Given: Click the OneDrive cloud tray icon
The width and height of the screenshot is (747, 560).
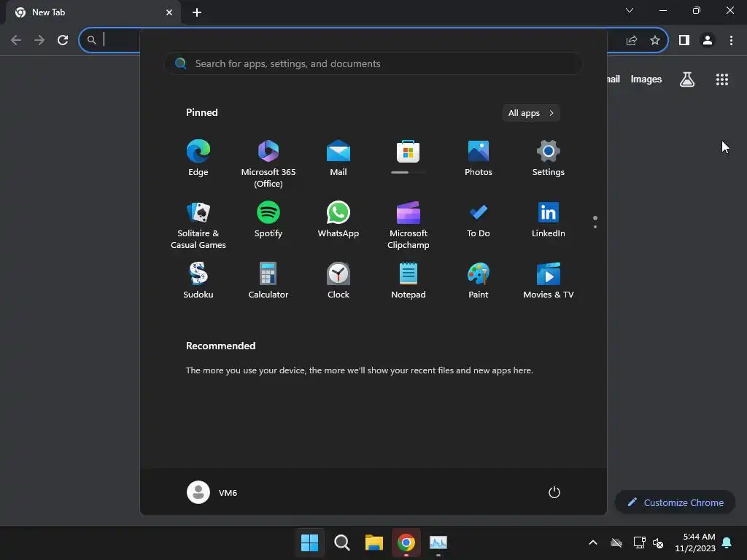Looking at the screenshot, I should [x=616, y=542].
